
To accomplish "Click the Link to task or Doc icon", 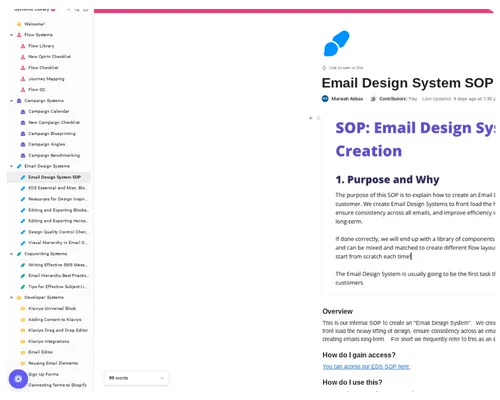I will (x=324, y=68).
